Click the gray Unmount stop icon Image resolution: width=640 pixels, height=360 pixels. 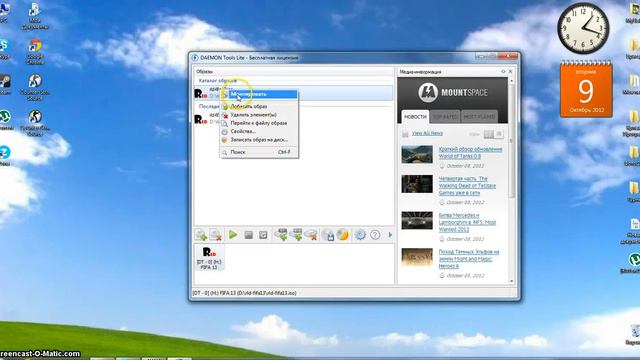click(248, 235)
